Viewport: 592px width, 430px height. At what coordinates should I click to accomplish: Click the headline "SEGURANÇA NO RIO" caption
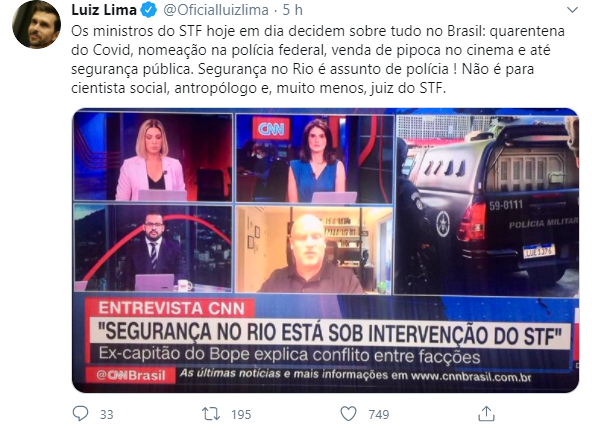(x=330, y=333)
